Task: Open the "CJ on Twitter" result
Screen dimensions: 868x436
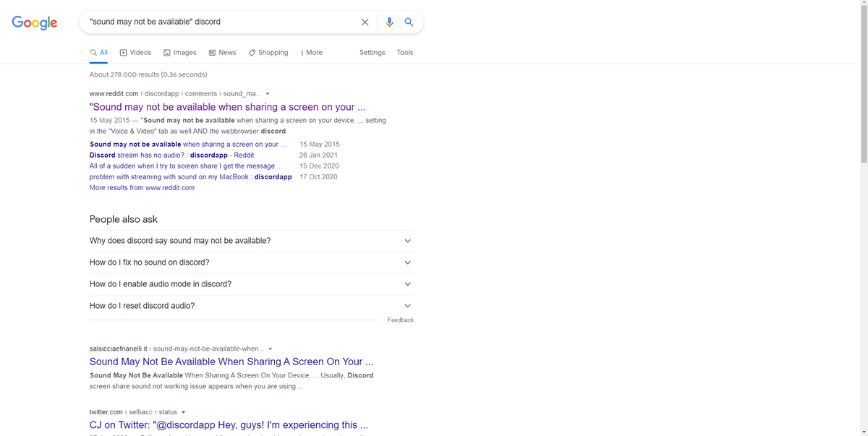Action: (x=229, y=425)
